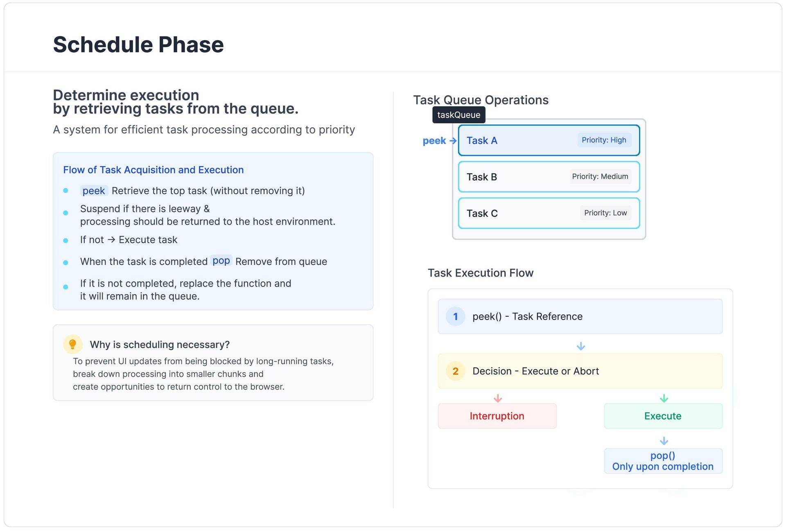Image resolution: width=786 pixels, height=532 pixels.
Task: Select the Task A queue item
Action: (x=549, y=140)
